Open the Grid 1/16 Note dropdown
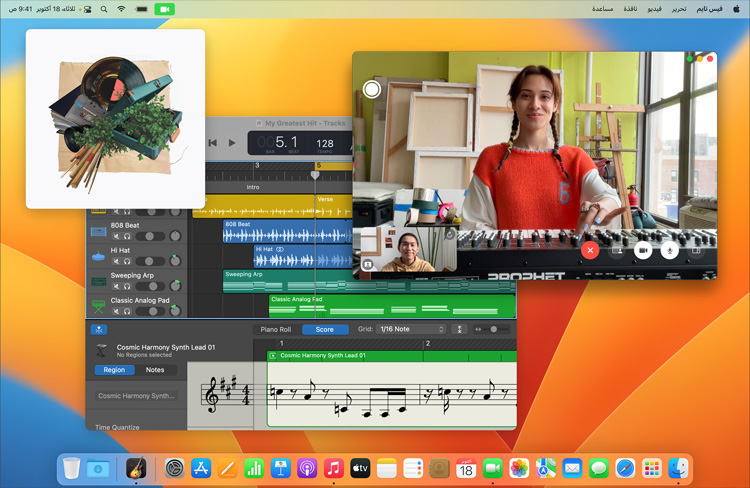The image size is (750, 488). tap(411, 329)
